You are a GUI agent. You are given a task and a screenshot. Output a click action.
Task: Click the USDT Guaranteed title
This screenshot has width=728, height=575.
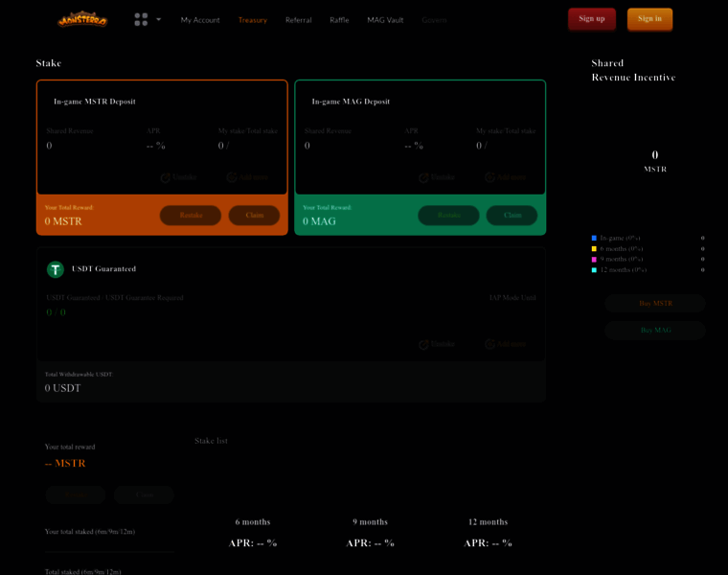(x=104, y=269)
